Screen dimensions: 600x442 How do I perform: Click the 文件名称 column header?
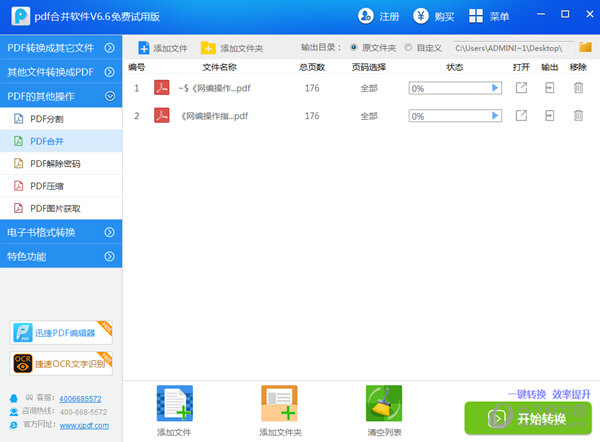coord(219,67)
